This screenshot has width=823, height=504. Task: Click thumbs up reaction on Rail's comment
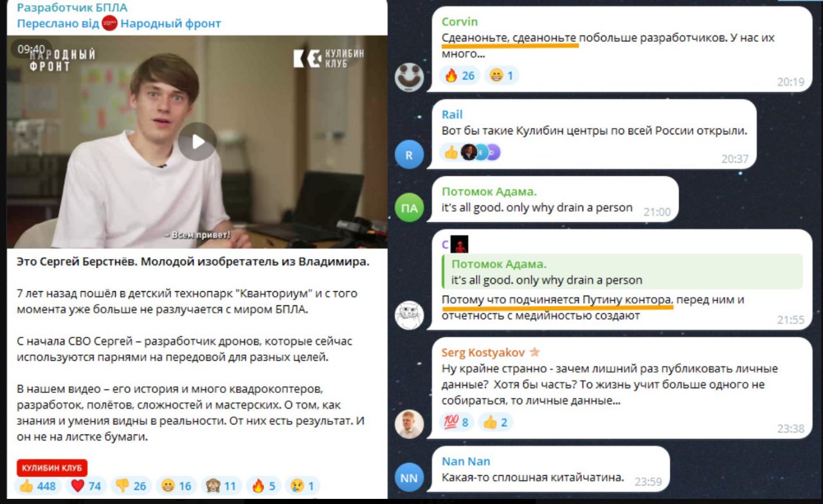pos(451,152)
